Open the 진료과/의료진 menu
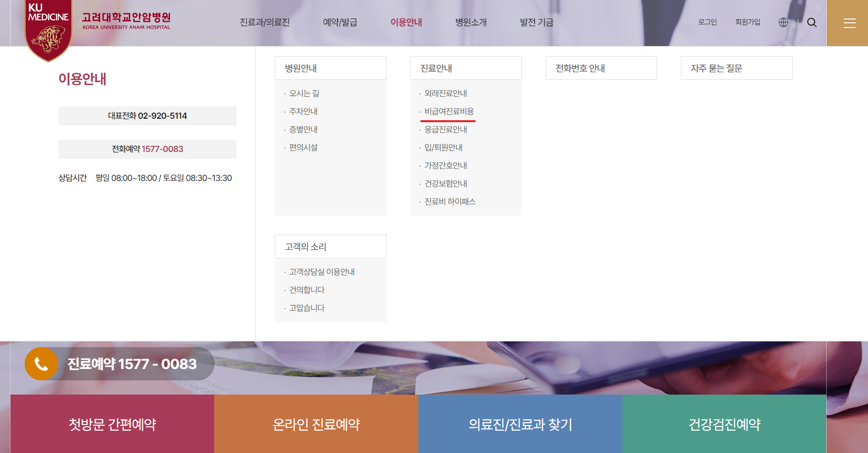The width and height of the screenshot is (868, 453). (264, 22)
